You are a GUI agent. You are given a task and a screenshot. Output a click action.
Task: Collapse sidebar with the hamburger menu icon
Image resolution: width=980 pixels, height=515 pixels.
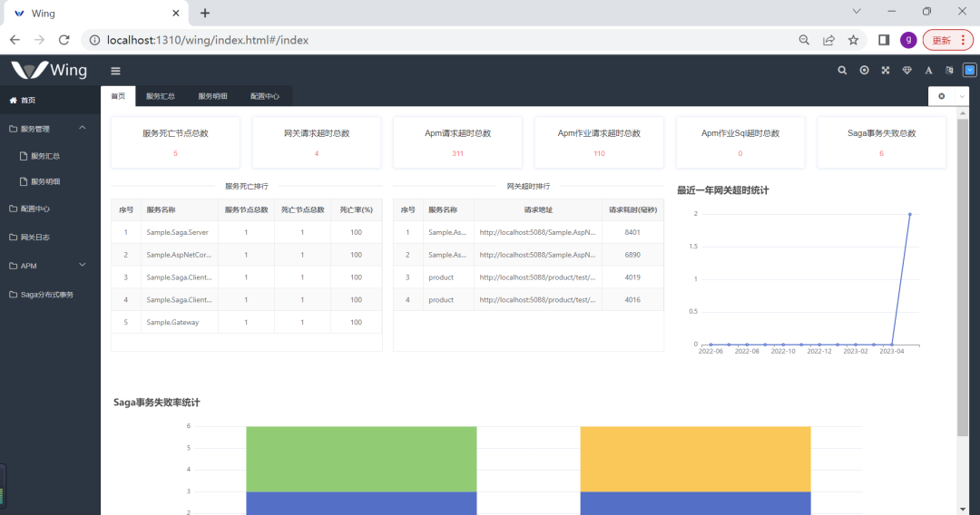tap(115, 71)
